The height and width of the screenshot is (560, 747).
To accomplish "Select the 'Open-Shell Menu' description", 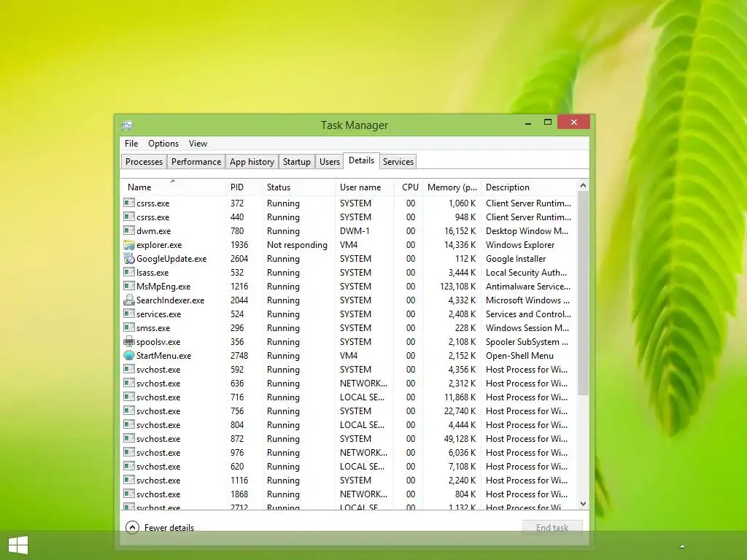I will coord(519,355).
